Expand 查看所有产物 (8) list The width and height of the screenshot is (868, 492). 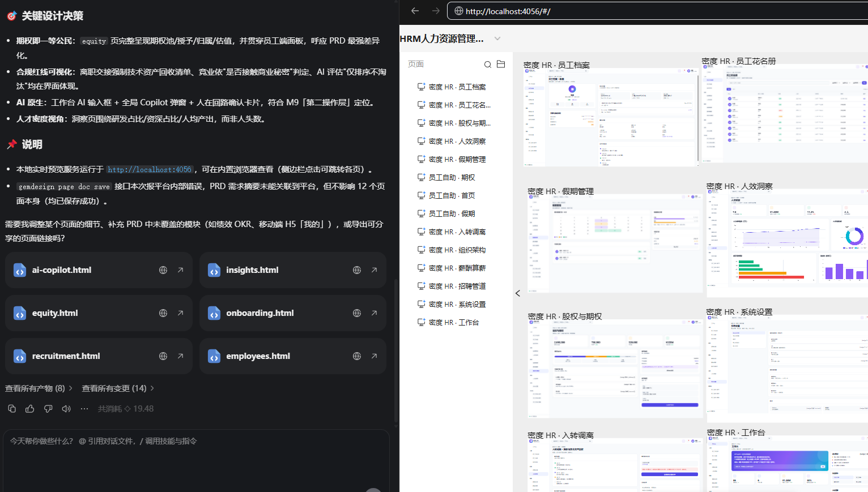pyautogui.click(x=39, y=388)
